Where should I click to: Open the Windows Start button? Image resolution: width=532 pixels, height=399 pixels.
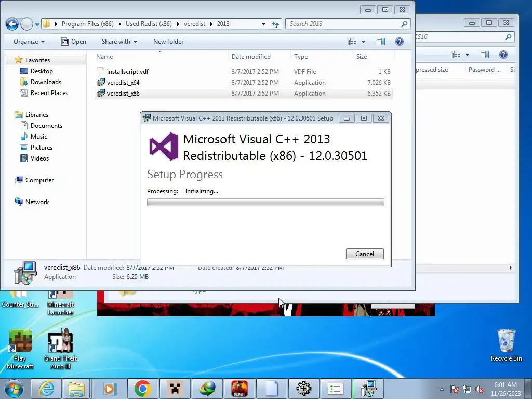pos(13,389)
